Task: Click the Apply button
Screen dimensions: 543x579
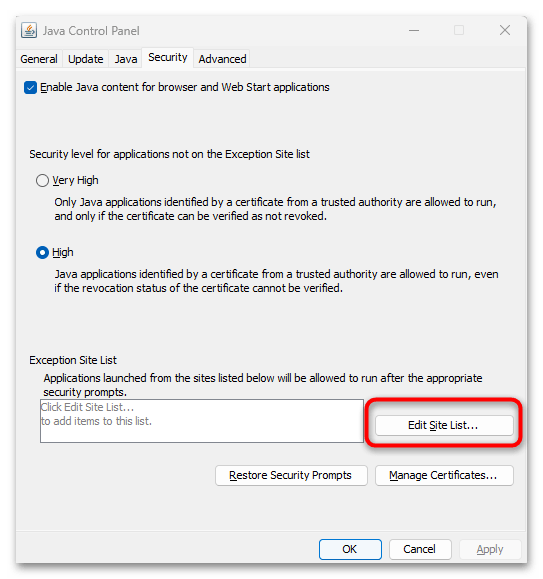Action: 490,549
